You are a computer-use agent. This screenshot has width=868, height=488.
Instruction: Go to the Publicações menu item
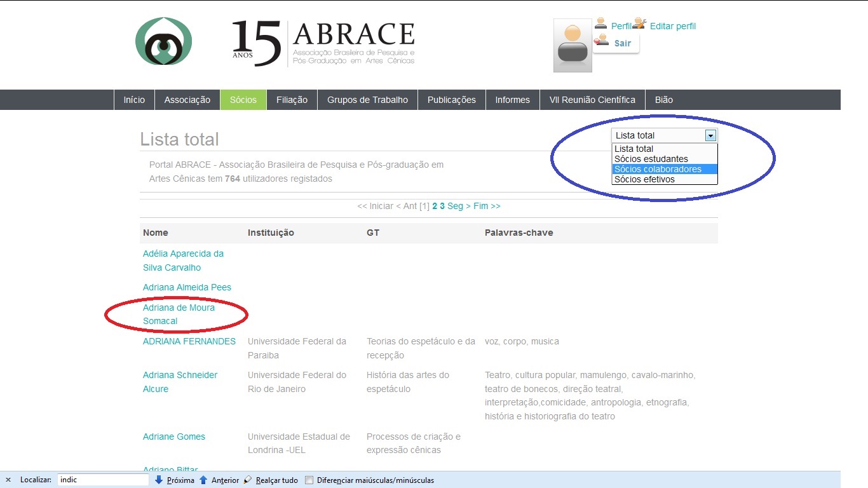[x=451, y=100]
